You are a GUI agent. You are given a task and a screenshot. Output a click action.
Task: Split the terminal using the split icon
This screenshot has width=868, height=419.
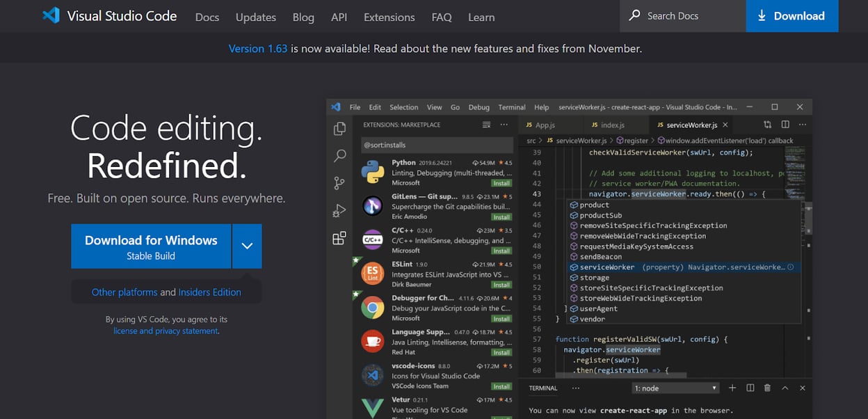[x=750, y=388]
